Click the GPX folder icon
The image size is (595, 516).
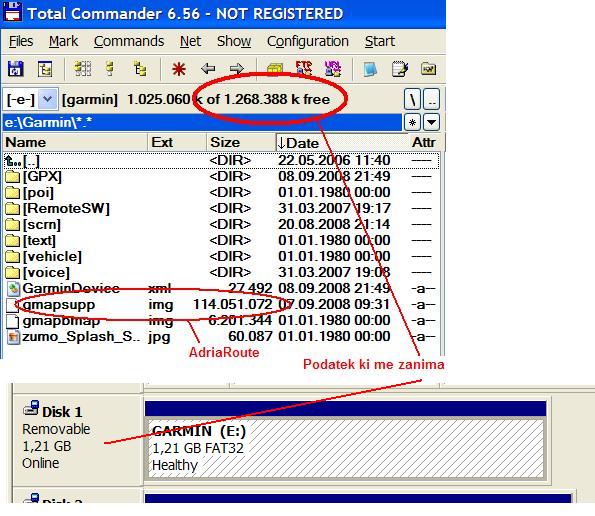pyautogui.click(x=12, y=176)
